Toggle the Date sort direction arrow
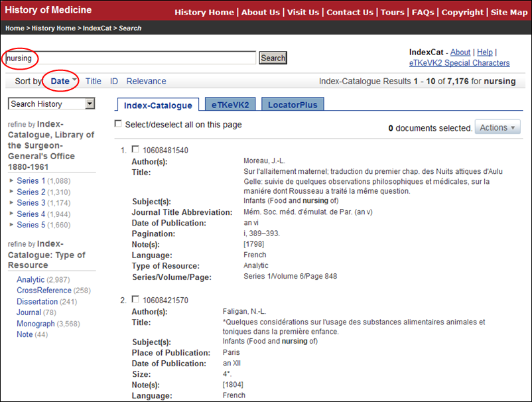Screen dimensions: 532x402 tap(75, 80)
